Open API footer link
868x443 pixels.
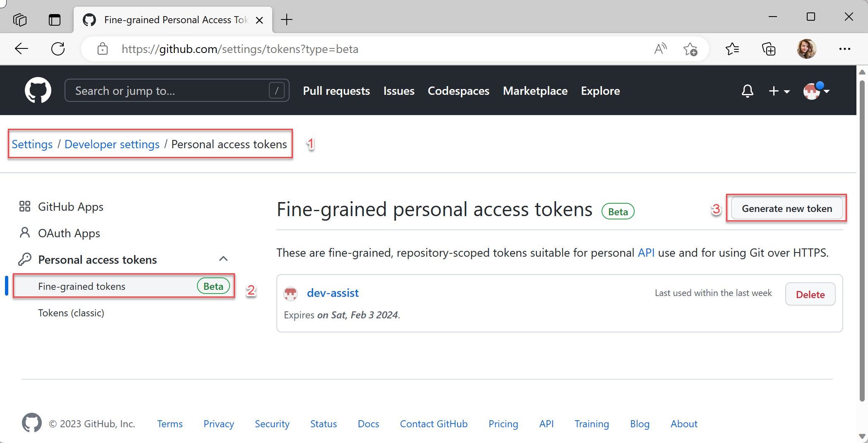(x=546, y=424)
